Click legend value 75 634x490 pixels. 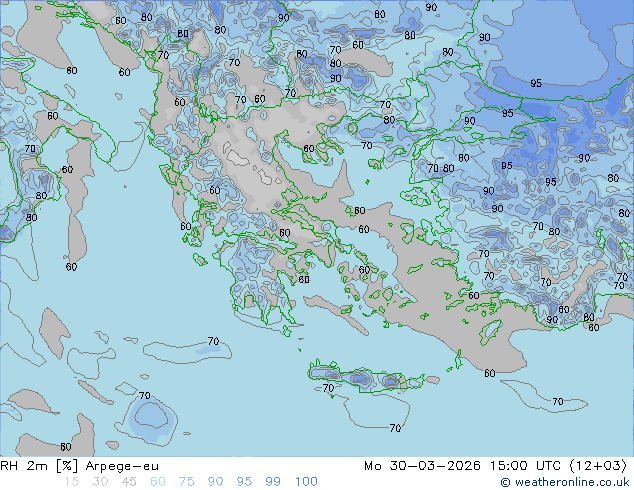tap(186, 482)
